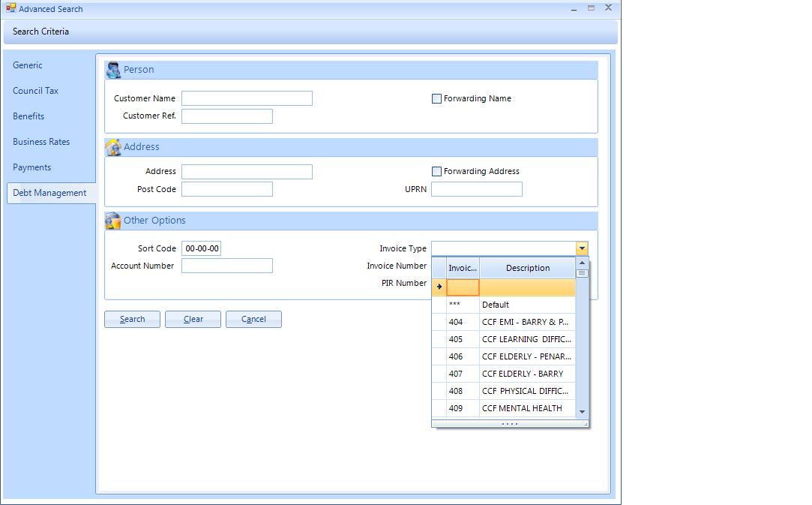This screenshot has height=505, width=812.
Task: Close the Advanced Search window
Action: 609,8
